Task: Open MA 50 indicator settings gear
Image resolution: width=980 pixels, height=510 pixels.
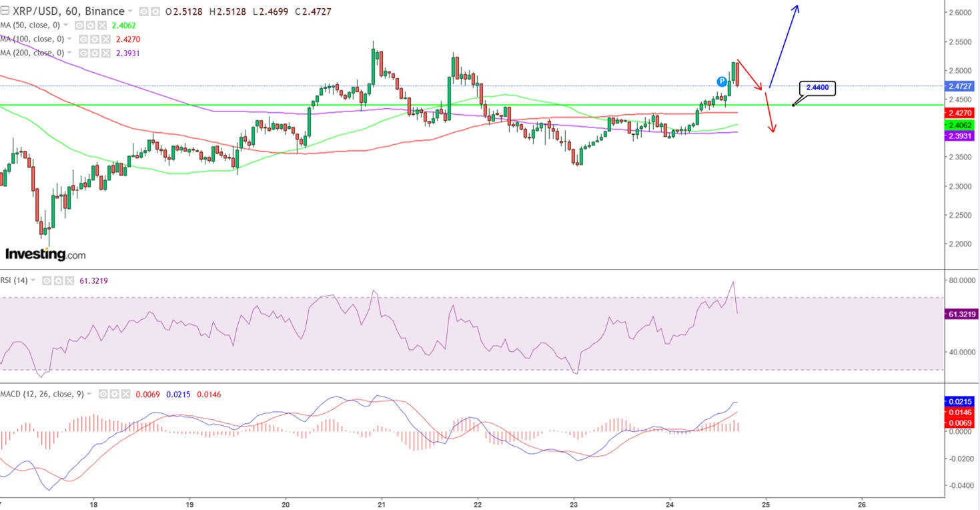Action: 90,25
